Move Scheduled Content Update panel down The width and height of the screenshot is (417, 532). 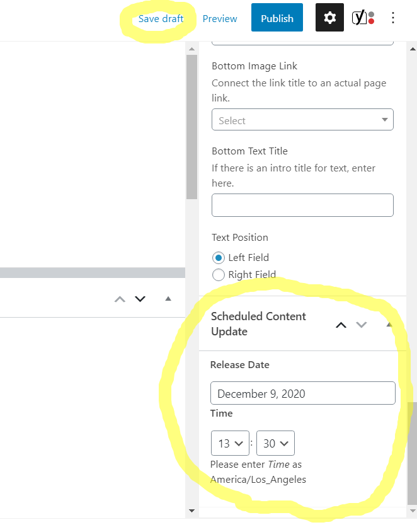click(x=361, y=325)
